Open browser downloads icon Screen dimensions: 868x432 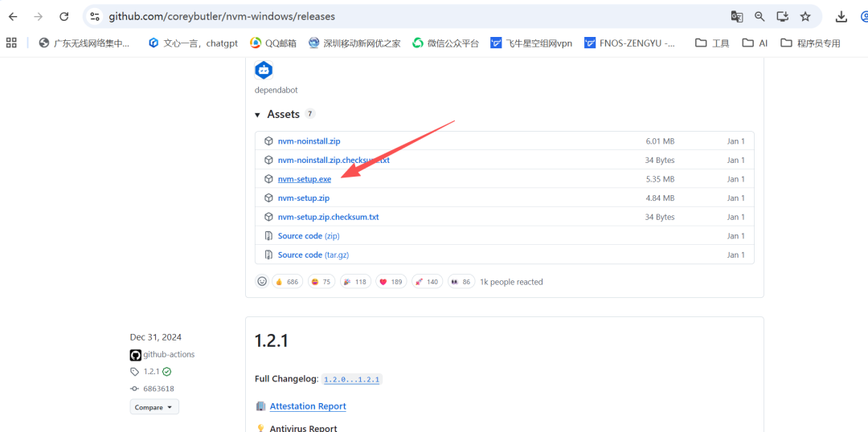pos(841,17)
